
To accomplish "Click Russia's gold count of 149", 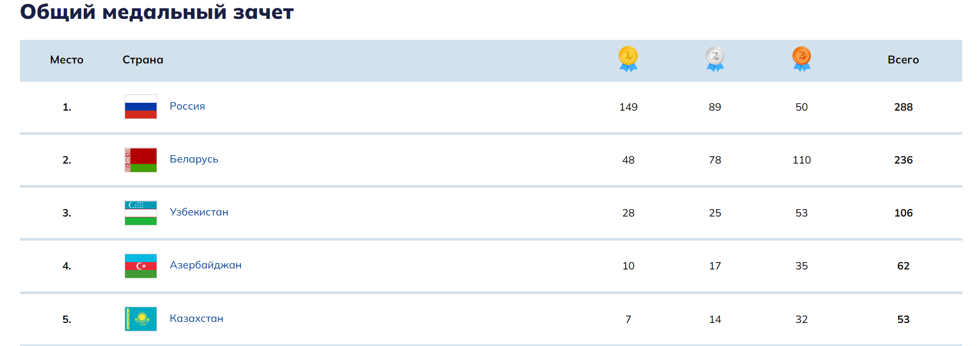I will pyautogui.click(x=628, y=107).
